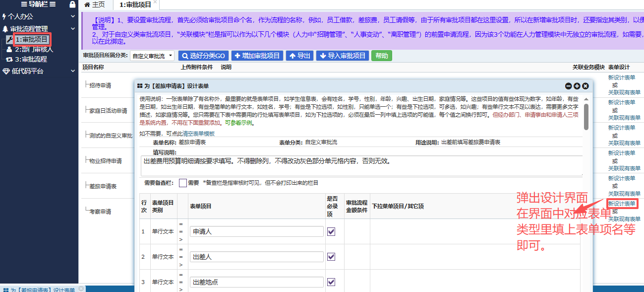Viewport: 644px width, 292px height.
Task: Click the 导入审批项目 button
Action: click(x=343, y=56)
